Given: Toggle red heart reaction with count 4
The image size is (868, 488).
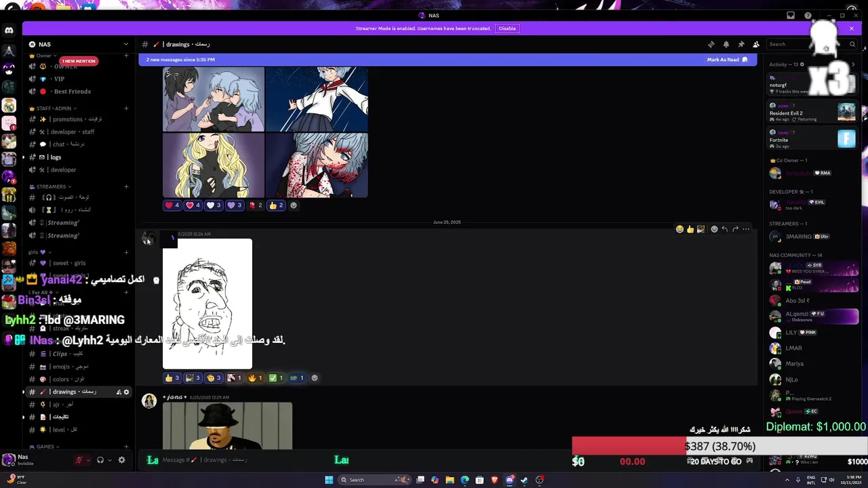Looking at the screenshot, I should pyautogui.click(x=172, y=205).
